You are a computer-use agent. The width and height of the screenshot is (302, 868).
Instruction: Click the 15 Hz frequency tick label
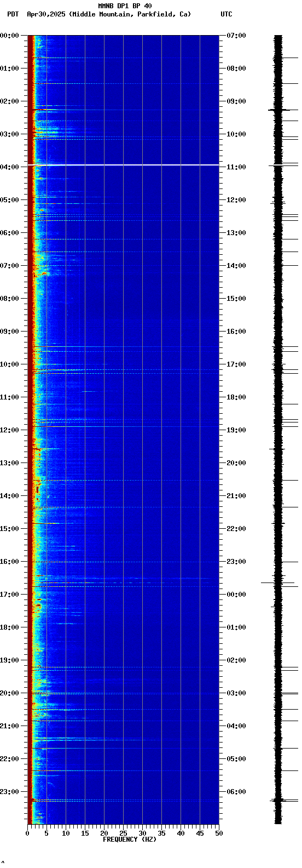[85, 833]
